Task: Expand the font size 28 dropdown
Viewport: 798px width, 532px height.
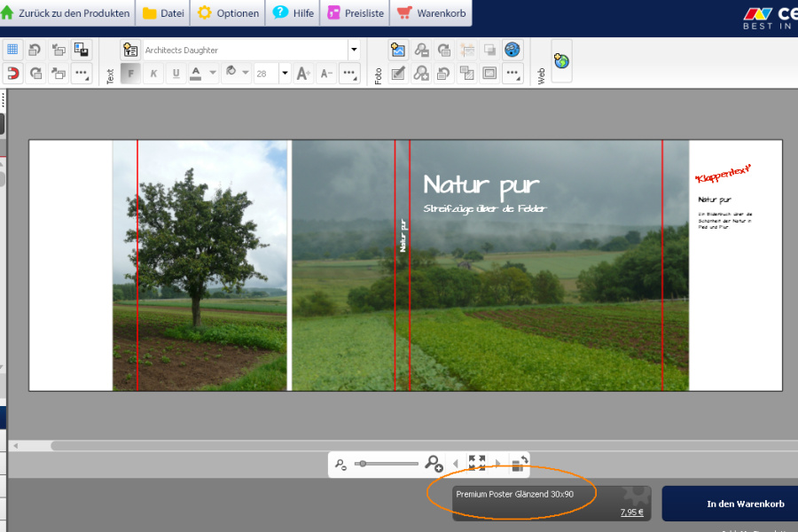Action: [285, 74]
